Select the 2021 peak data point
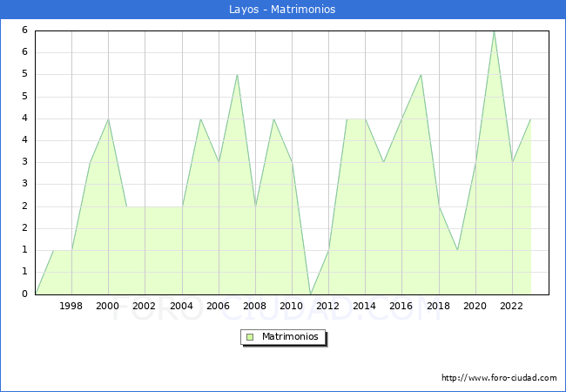 tap(494, 30)
